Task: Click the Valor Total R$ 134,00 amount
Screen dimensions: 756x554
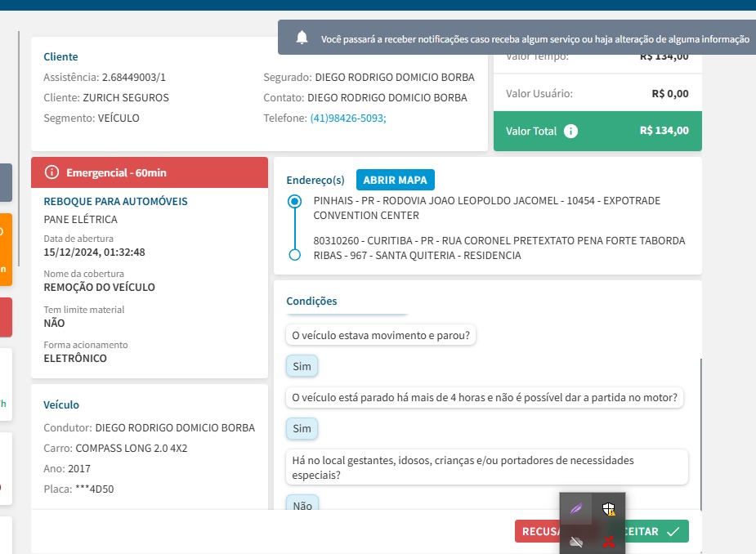Action: tap(664, 131)
